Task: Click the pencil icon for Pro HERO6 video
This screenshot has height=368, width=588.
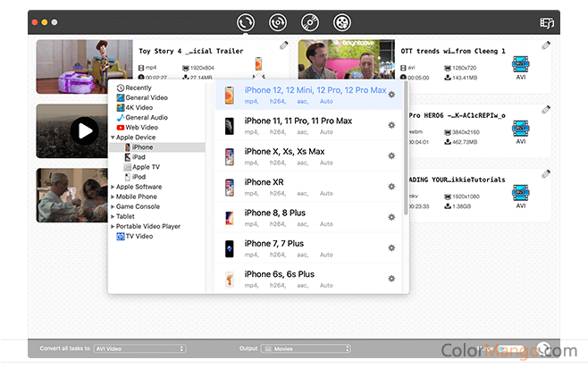Action: 546,110
